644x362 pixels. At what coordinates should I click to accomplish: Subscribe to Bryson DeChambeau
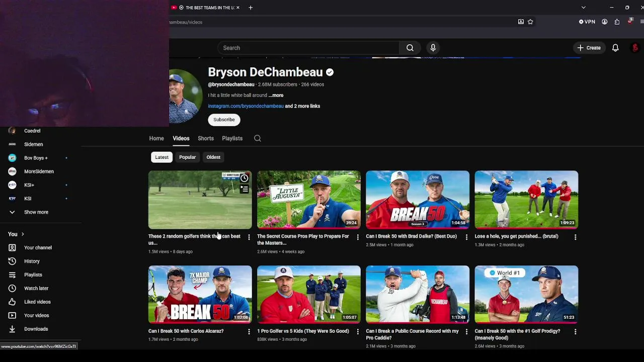(224, 120)
